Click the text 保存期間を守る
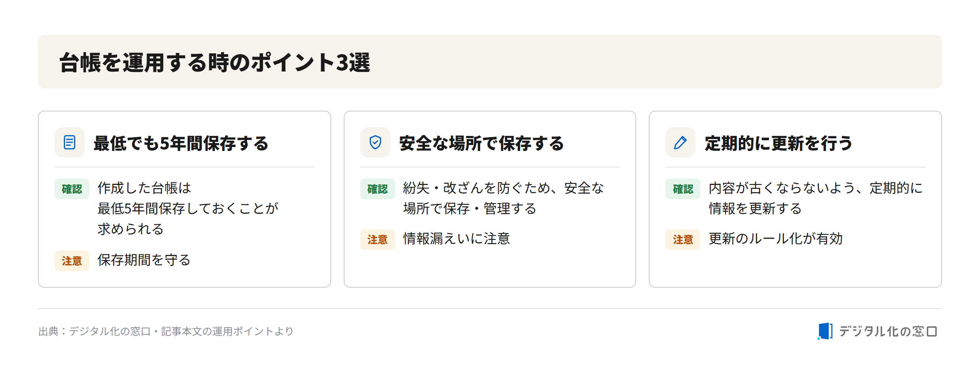Image resolution: width=980 pixels, height=377 pixels. click(x=144, y=260)
